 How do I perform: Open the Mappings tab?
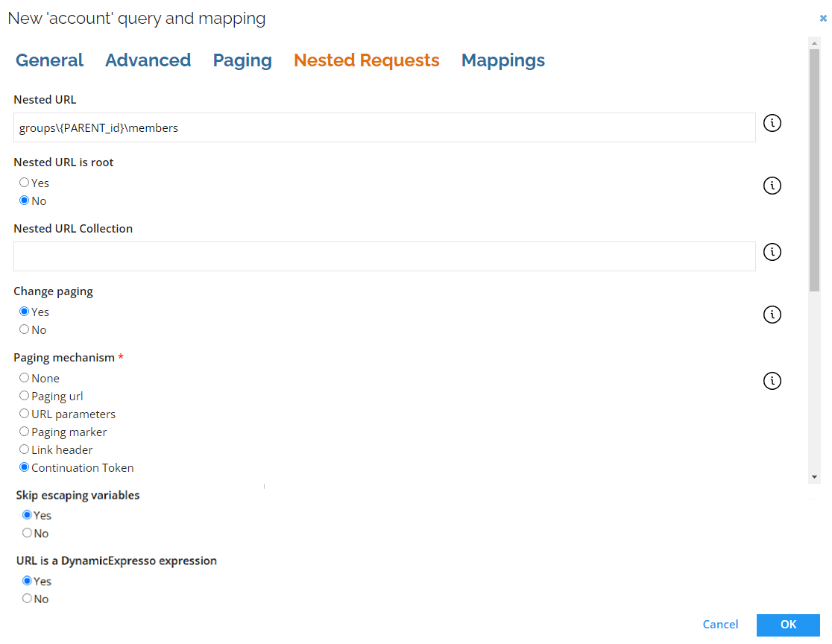(502, 60)
